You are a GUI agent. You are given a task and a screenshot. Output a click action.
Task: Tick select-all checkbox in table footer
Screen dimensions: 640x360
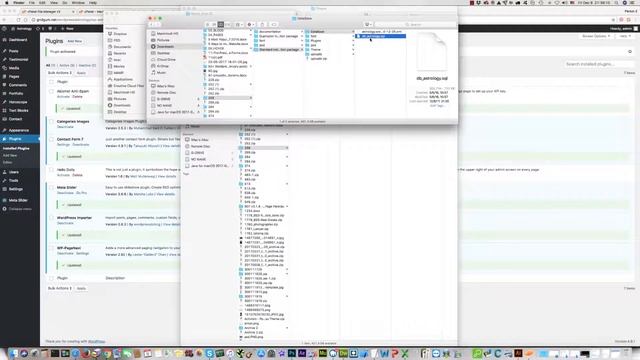coord(51,278)
